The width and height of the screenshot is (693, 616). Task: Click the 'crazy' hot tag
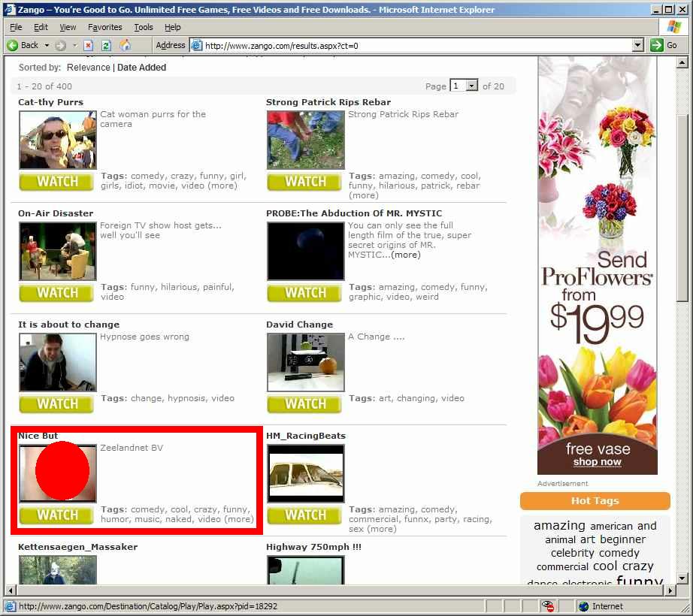637,566
